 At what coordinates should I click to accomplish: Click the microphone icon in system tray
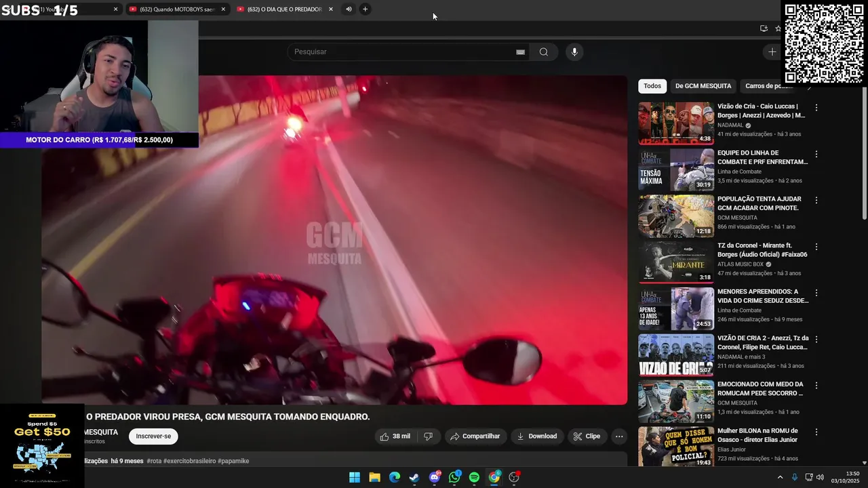point(795,477)
